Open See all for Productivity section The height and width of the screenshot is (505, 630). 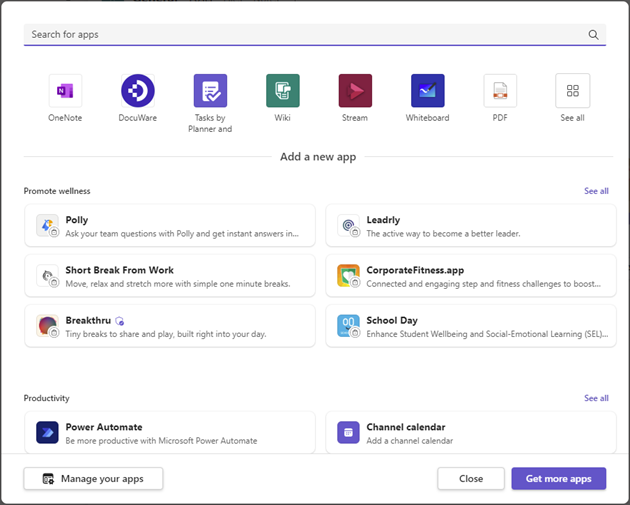pyautogui.click(x=596, y=398)
